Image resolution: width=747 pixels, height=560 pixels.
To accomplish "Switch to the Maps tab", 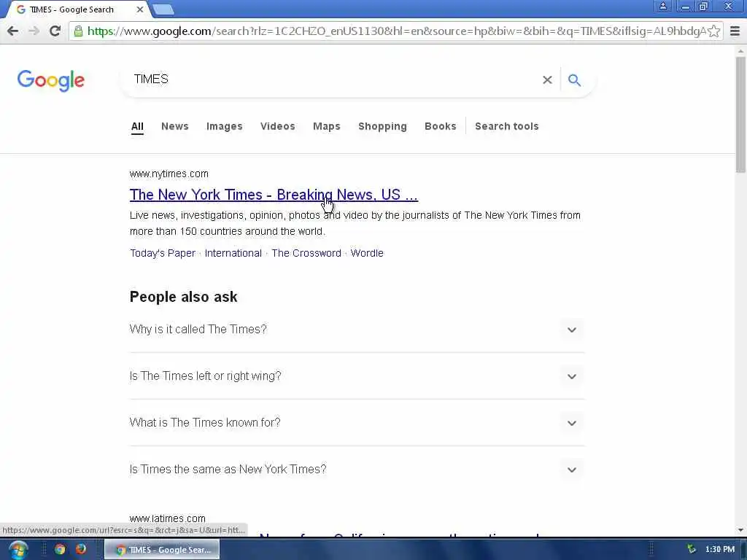I will (x=327, y=127).
